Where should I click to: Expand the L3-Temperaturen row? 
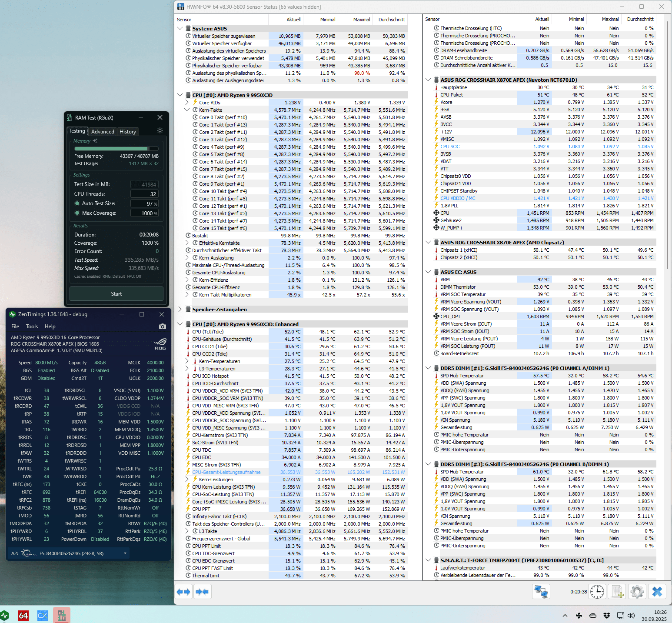pos(187,369)
